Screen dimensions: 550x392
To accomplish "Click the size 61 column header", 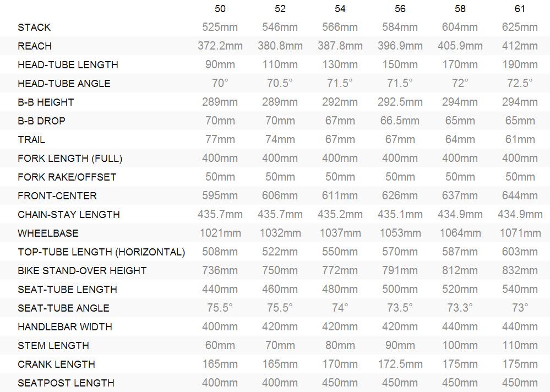I will point(520,8).
